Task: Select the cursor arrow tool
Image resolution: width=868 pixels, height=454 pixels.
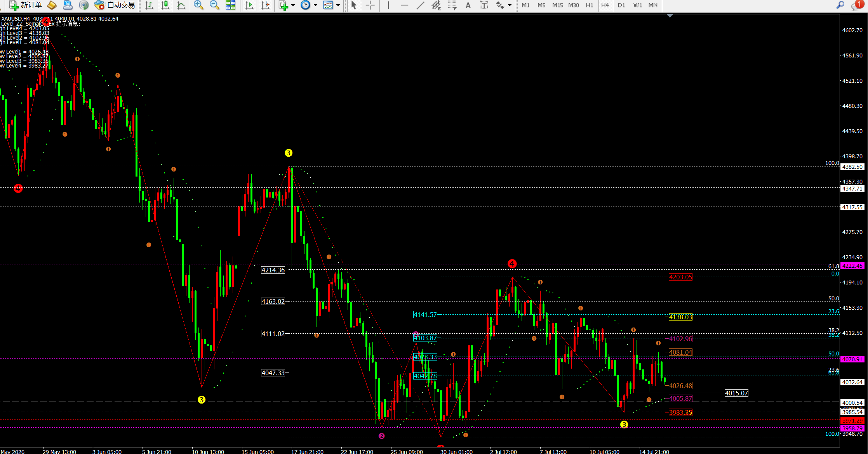Action: click(x=353, y=5)
